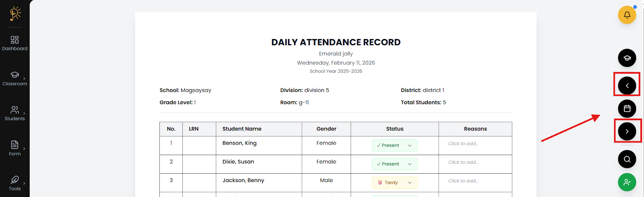Click the graduation cap floating button
Viewport: 644px width, 197px height.
pos(627,58)
